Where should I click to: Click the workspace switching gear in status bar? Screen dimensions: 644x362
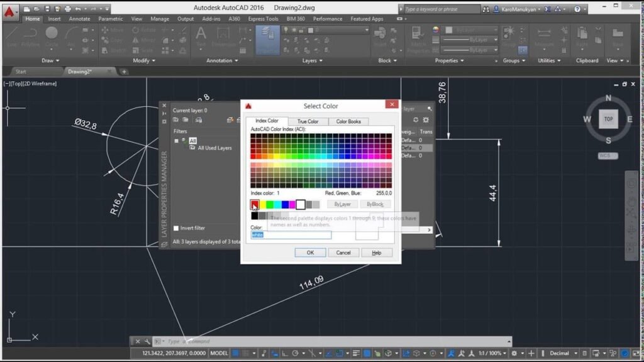pos(514,353)
